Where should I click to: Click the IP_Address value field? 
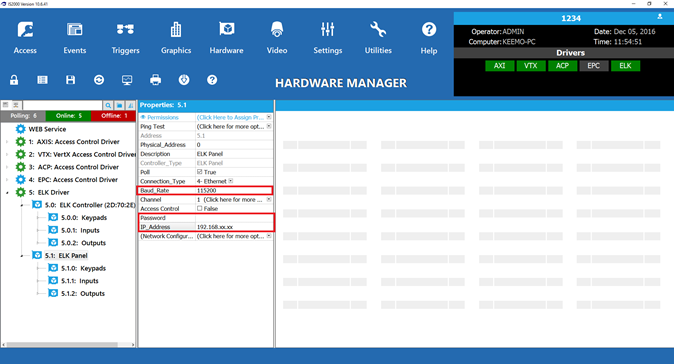234,227
